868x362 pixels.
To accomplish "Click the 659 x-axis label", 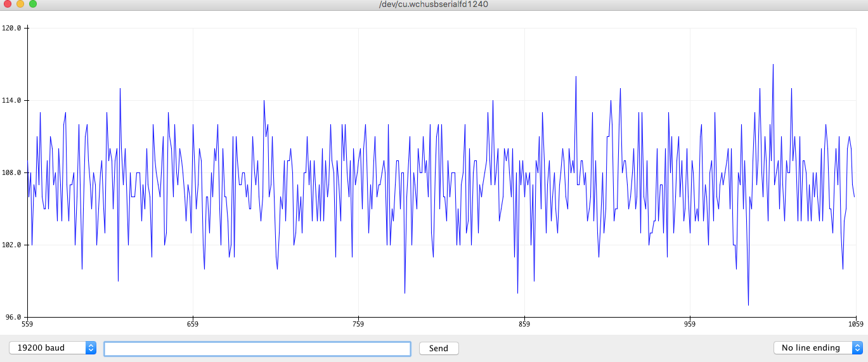I will pos(193,324).
